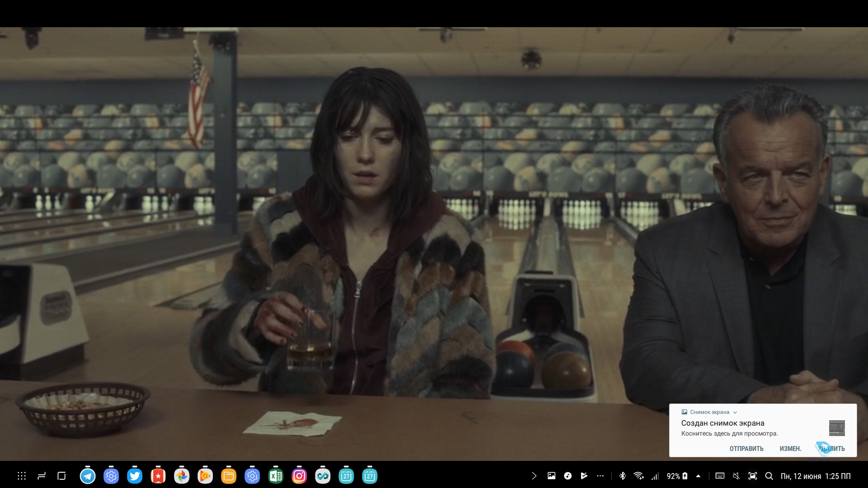Expand the notification icons chevron
This screenshot has width=868, height=488.
tap(534, 476)
